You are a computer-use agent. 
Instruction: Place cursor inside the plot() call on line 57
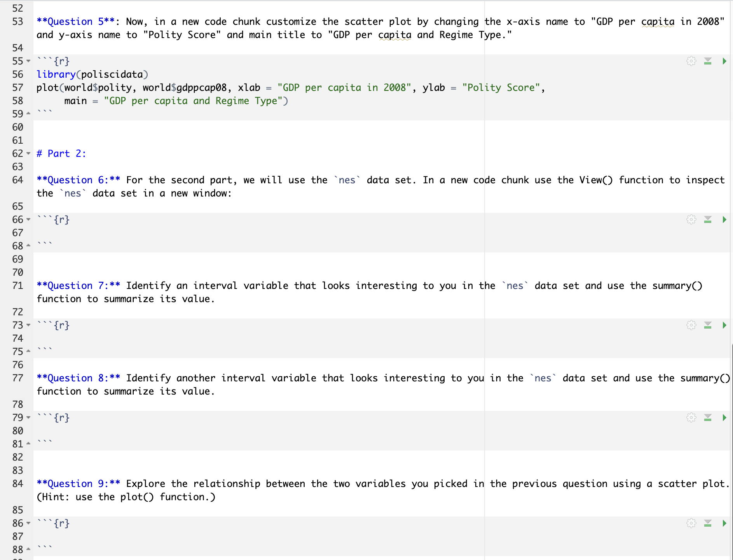tap(117, 88)
